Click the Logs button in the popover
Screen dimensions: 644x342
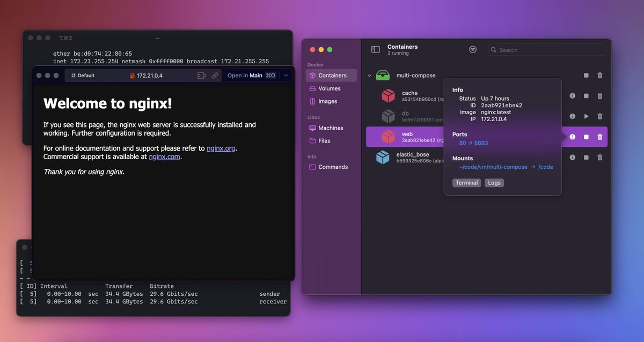point(494,183)
